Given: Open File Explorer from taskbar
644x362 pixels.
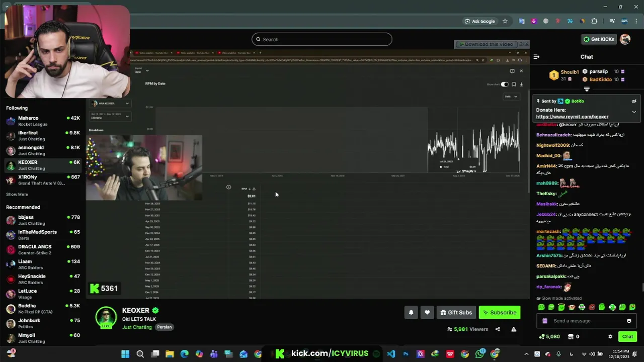Looking at the screenshot, I should 170,354.
